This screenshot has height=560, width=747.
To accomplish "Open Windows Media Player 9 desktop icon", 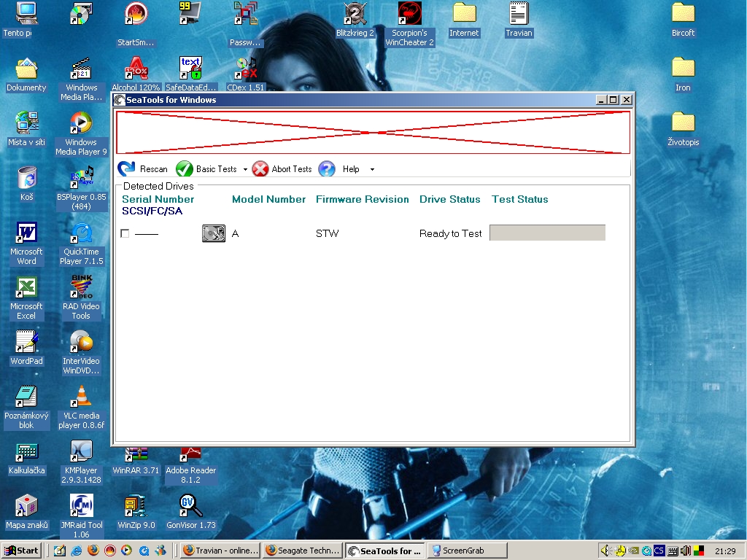I will click(x=82, y=123).
